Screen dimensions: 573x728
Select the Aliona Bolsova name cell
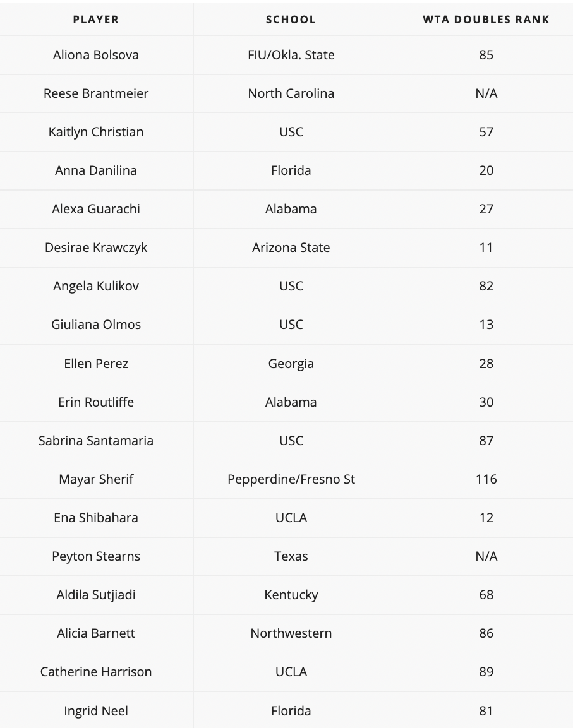pyautogui.click(x=96, y=55)
